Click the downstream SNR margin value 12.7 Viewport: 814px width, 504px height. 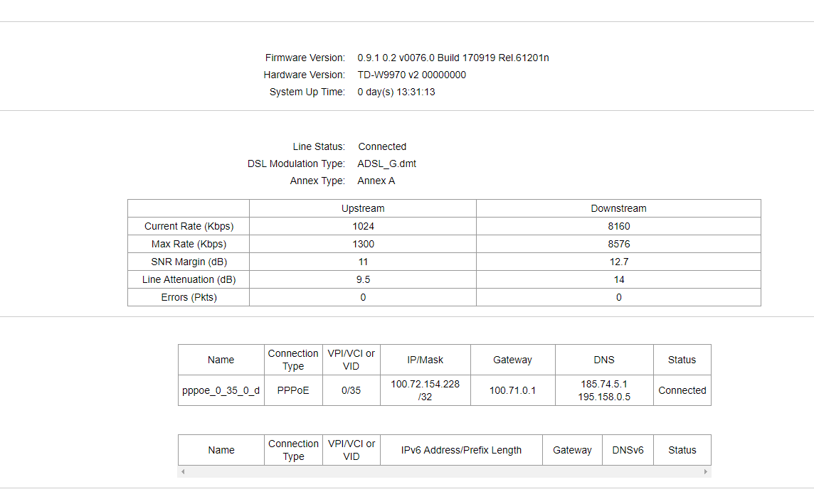(618, 262)
